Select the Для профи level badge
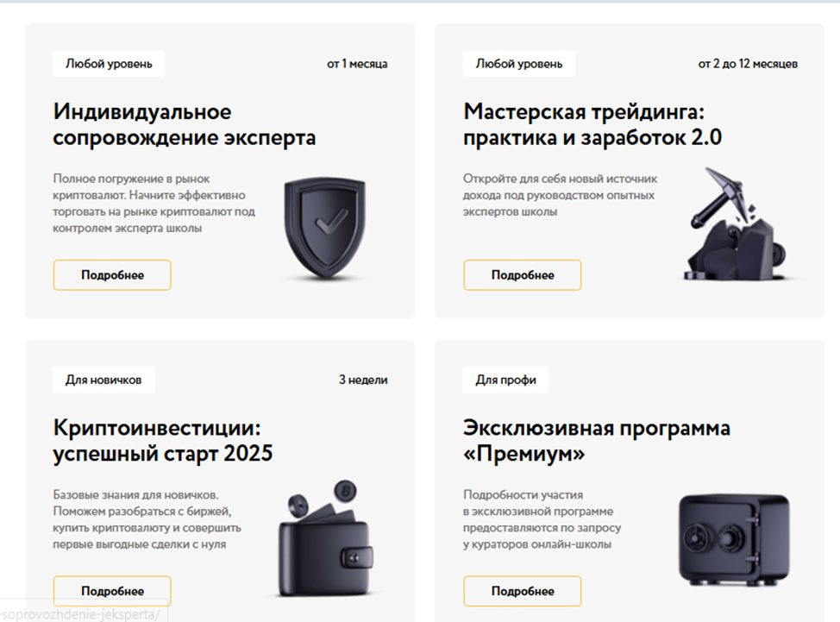The height and width of the screenshot is (622, 840). (505, 380)
